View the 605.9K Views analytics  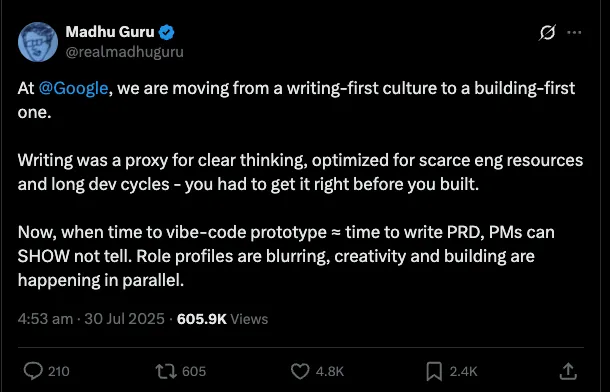pyautogui.click(x=222, y=319)
